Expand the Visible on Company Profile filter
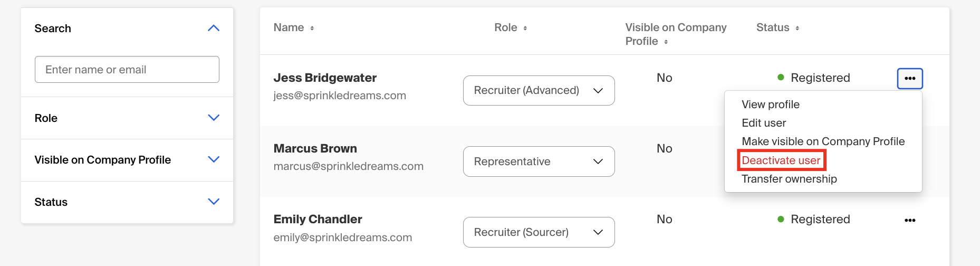Screen dimensions: 980x266 point(214,159)
